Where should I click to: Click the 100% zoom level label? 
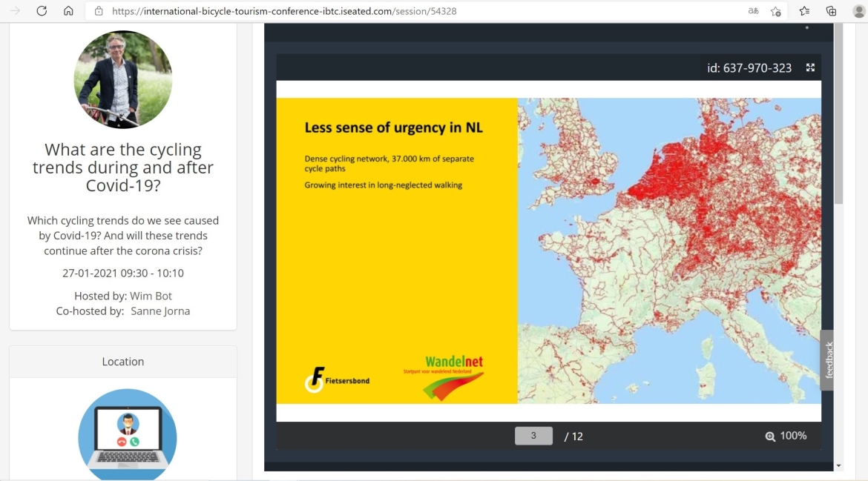coord(793,436)
